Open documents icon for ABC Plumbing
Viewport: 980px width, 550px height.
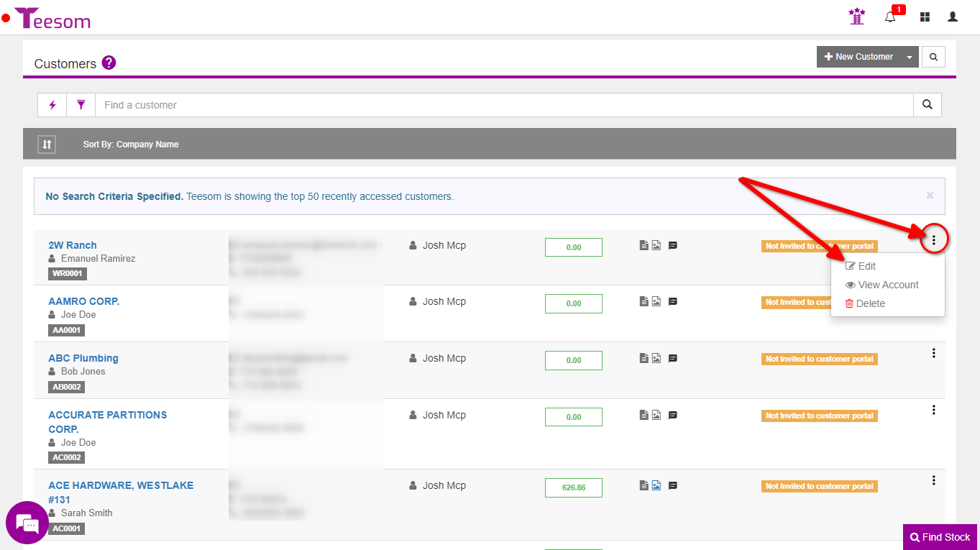coord(644,358)
